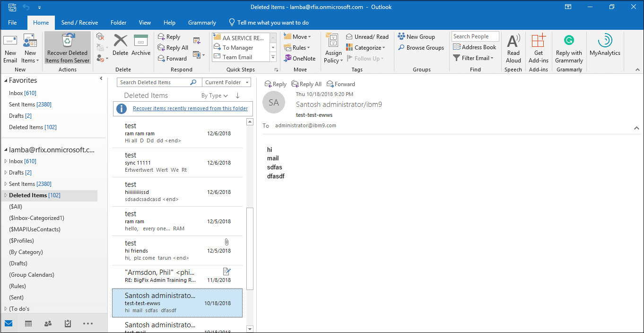Open the Filter Email dropdown
This screenshot has height=333, width=644.
point(473,58)
